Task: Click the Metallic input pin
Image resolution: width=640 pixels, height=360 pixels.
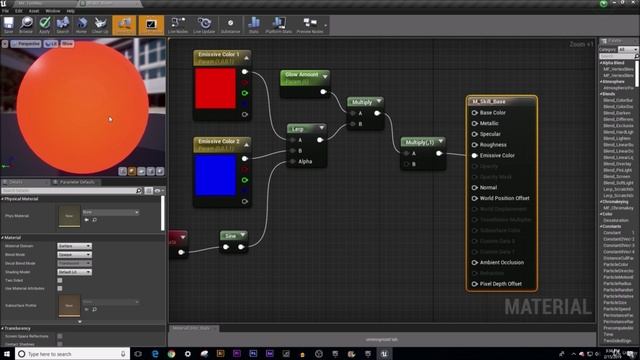Action: [475, 123]
